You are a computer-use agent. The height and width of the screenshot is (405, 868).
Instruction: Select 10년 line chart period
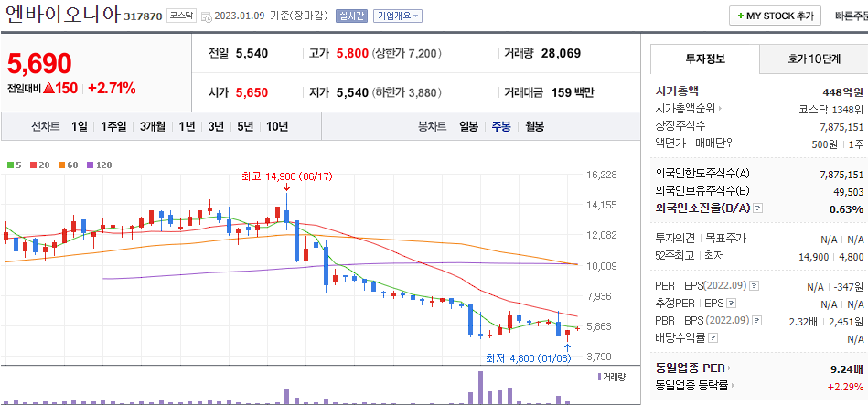277,127
